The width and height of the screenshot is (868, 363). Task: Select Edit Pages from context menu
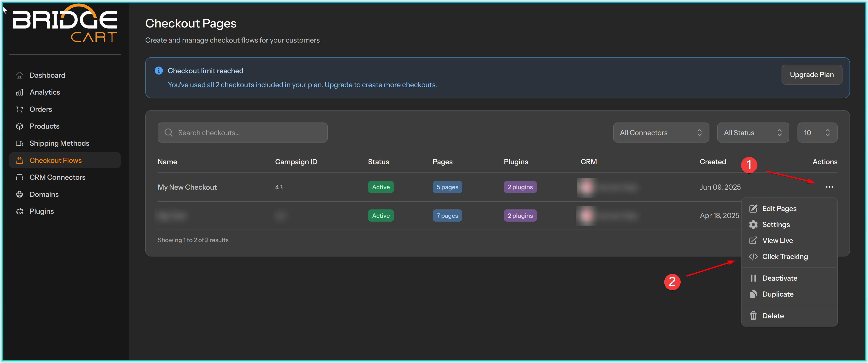tap(779, 209)
